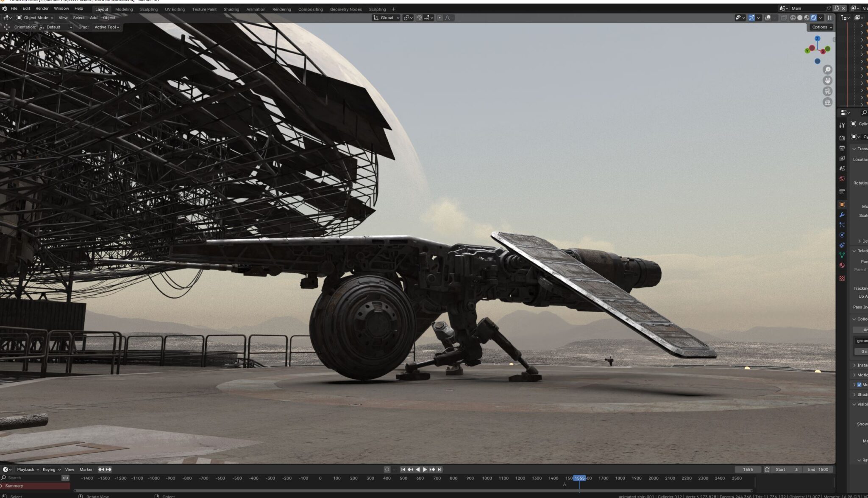
Task: Open the Object Constraints tab
Action: point(842,245)
